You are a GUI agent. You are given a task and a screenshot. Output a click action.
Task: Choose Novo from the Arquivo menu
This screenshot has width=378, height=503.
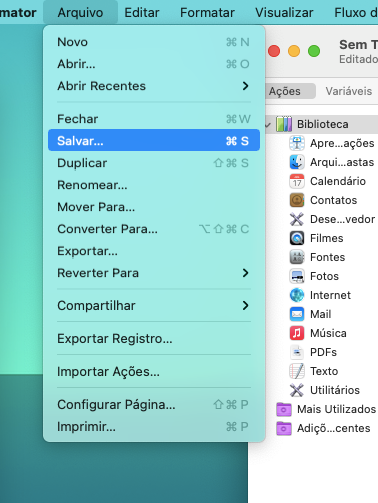click(154, 42)
